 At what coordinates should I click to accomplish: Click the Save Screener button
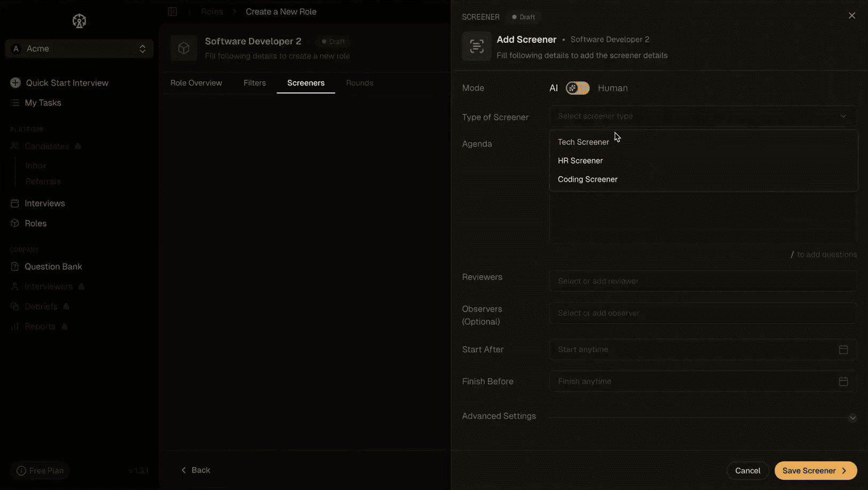coord(815,471)
